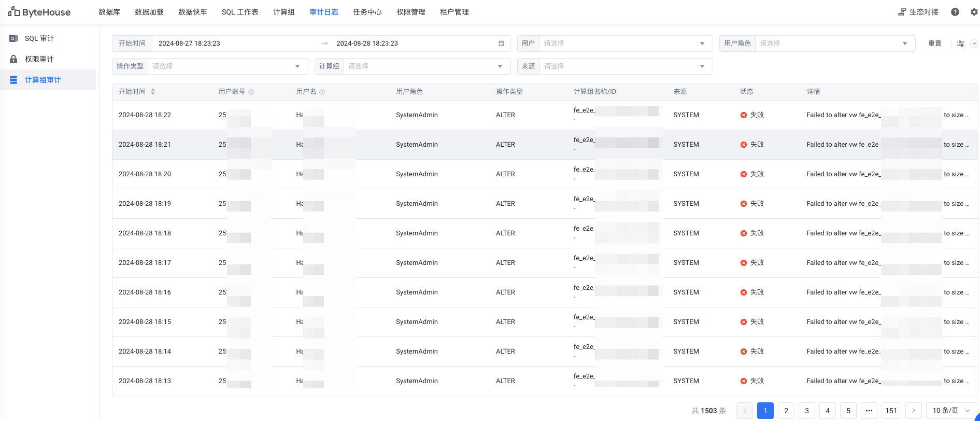Image resolution: width=980 pixels, height=421 pixels.
Task: Open the 审计日志 top menu
Action: tap(324, 12)
